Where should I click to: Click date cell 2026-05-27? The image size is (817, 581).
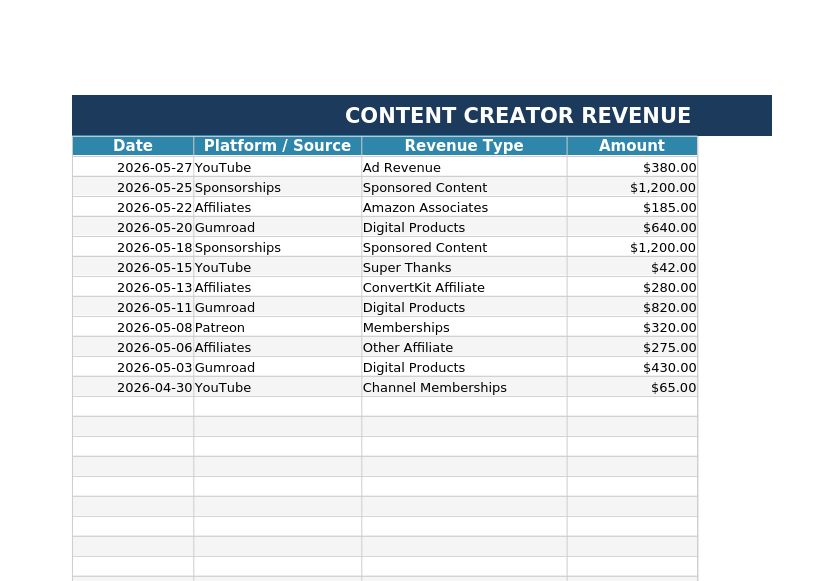coord(133,167)
